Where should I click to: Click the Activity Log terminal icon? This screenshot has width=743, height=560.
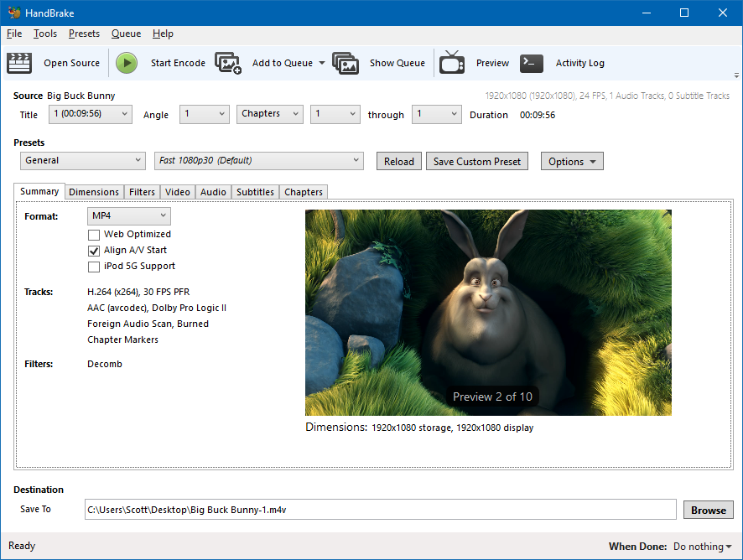click(531, 63)
